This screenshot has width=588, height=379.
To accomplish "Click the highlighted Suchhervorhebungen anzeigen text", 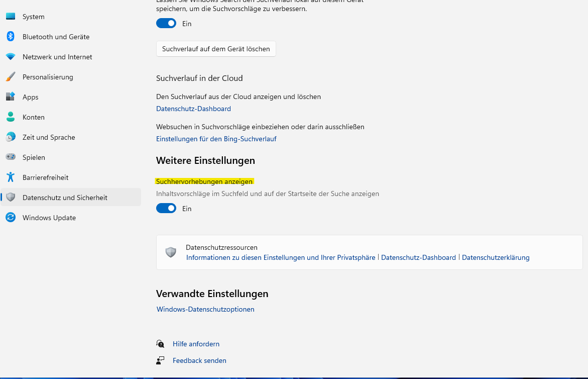I will click(204, 181).
